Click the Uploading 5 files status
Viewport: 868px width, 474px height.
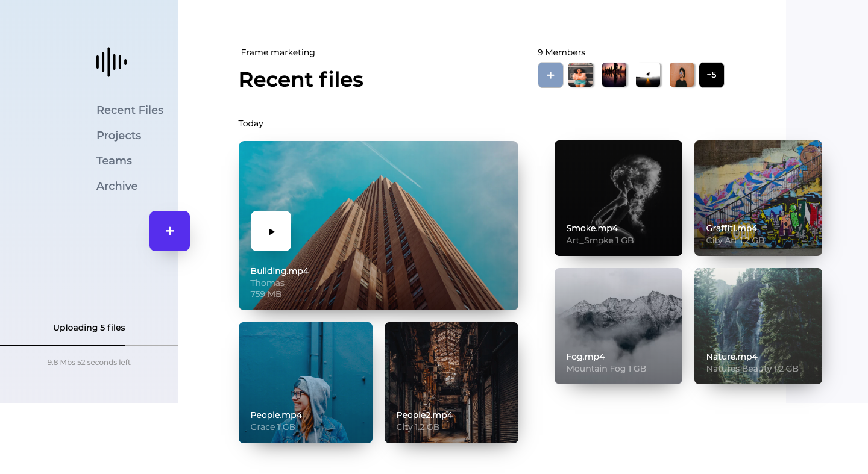[x=89, y=328]
